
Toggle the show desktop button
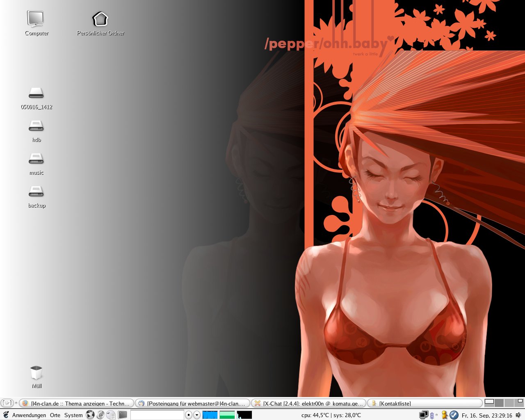coord(7,403)
